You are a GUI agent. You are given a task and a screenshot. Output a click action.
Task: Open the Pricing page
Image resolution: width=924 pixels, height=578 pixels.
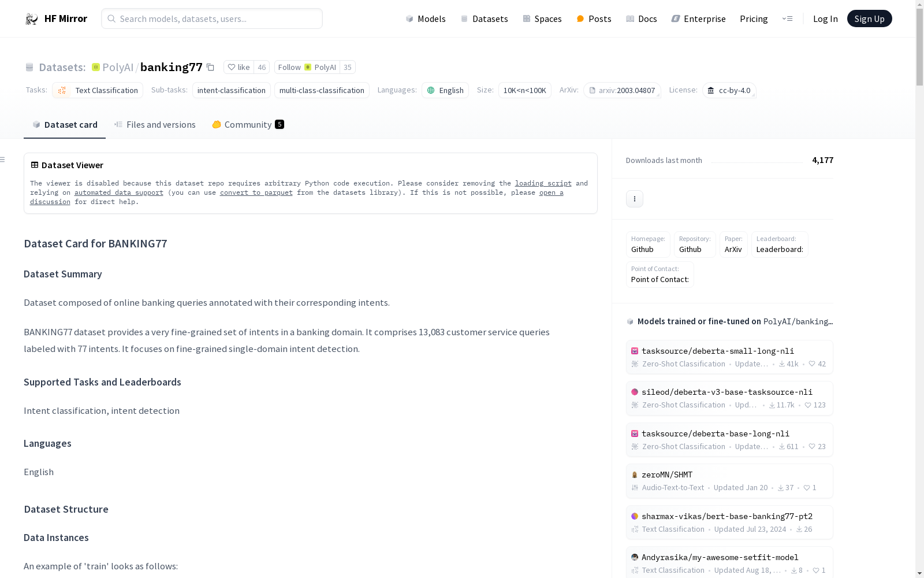(x=754, y=18)
